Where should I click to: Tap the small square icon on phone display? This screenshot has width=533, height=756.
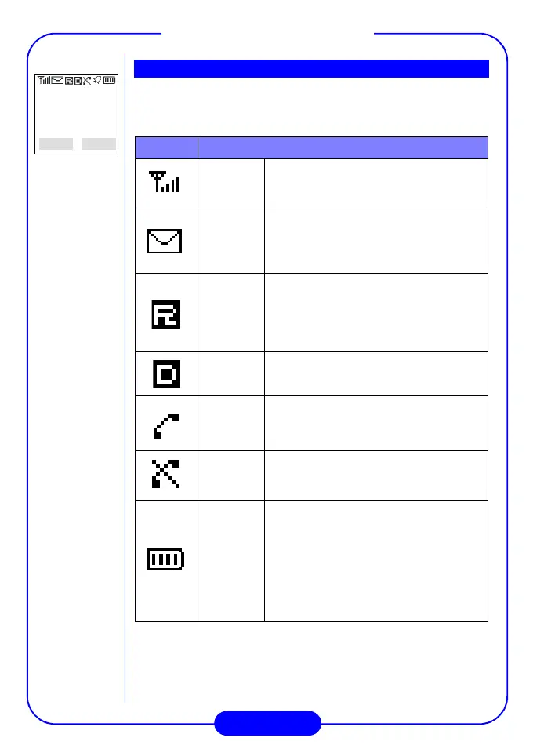(78, 80)
